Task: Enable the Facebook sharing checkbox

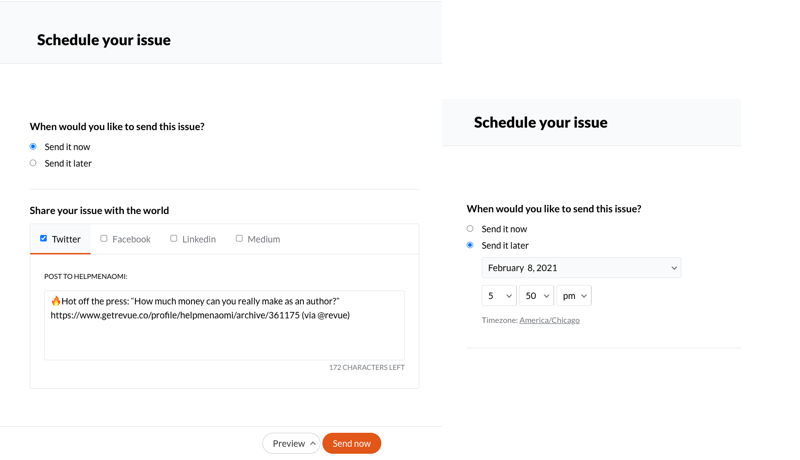Action: tap(104, 238)
